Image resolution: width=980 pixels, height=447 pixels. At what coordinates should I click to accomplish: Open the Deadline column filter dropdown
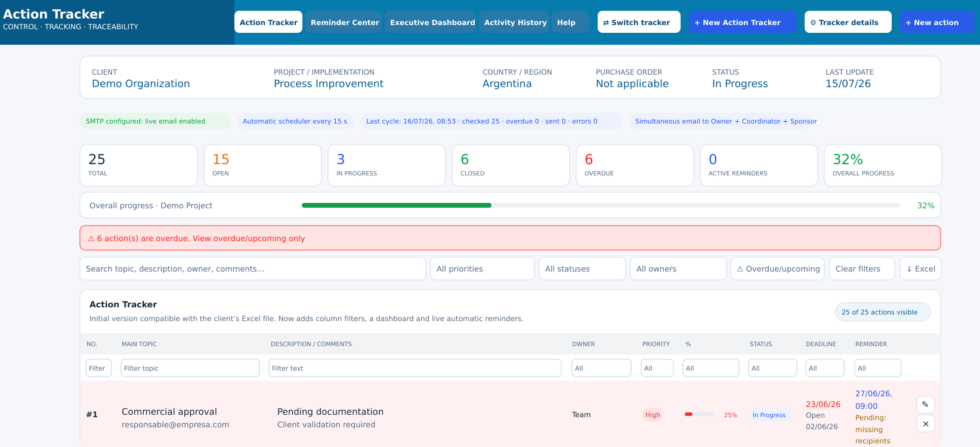(825, 368)
